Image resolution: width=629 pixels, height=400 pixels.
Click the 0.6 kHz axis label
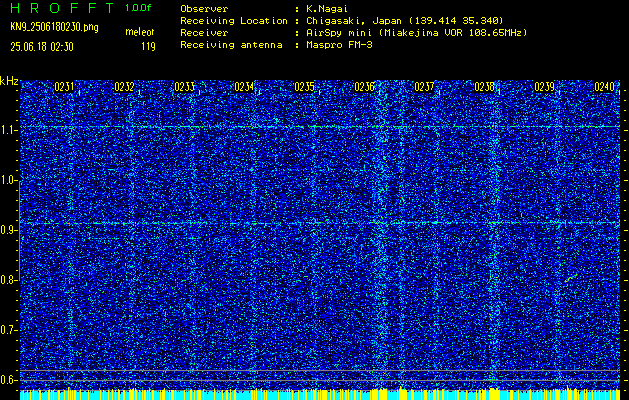[8, 380]
